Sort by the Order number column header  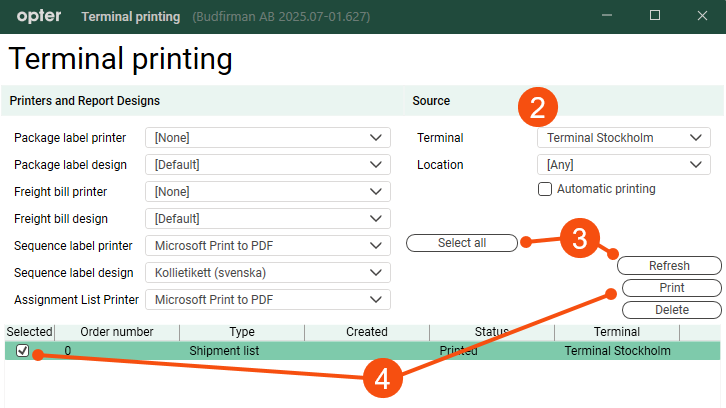[x=117, y=332]
